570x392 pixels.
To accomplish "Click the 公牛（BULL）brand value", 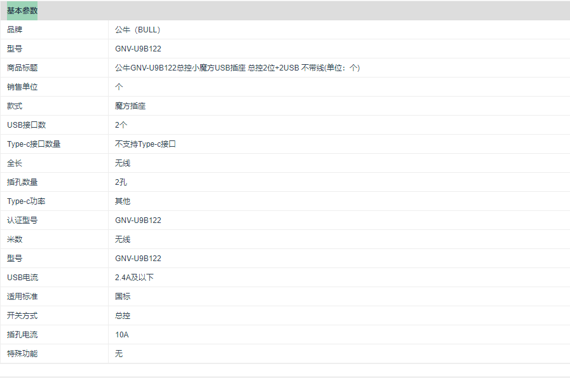I will (138, 30).
